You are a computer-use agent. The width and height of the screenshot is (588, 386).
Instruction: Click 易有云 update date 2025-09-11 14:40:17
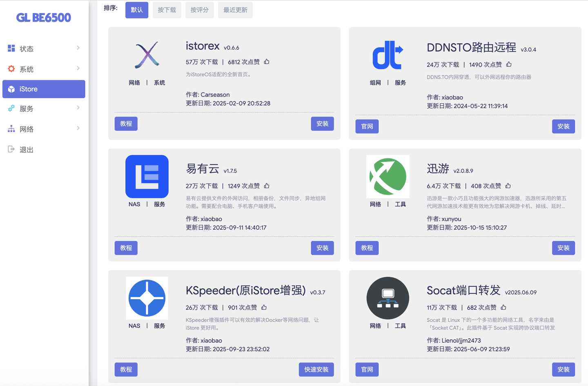(240, 227)
